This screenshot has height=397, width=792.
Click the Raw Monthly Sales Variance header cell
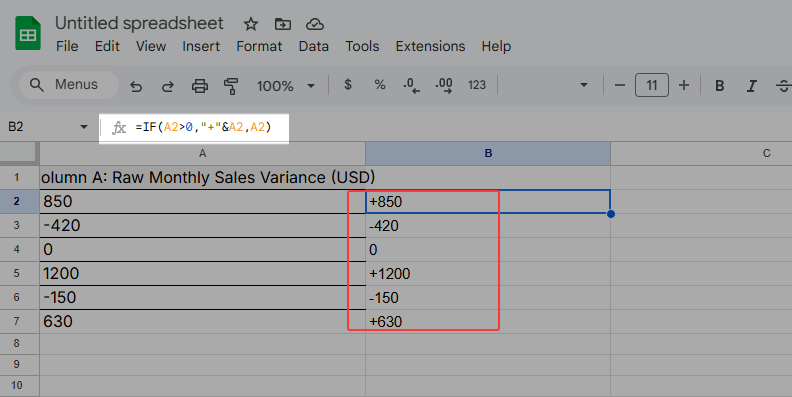point(203,177)
